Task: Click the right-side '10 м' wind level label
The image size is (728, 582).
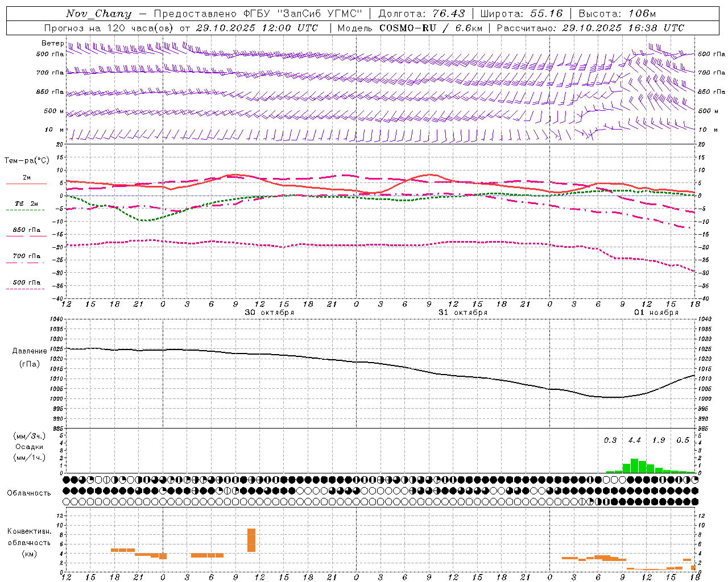Action: 708,130
